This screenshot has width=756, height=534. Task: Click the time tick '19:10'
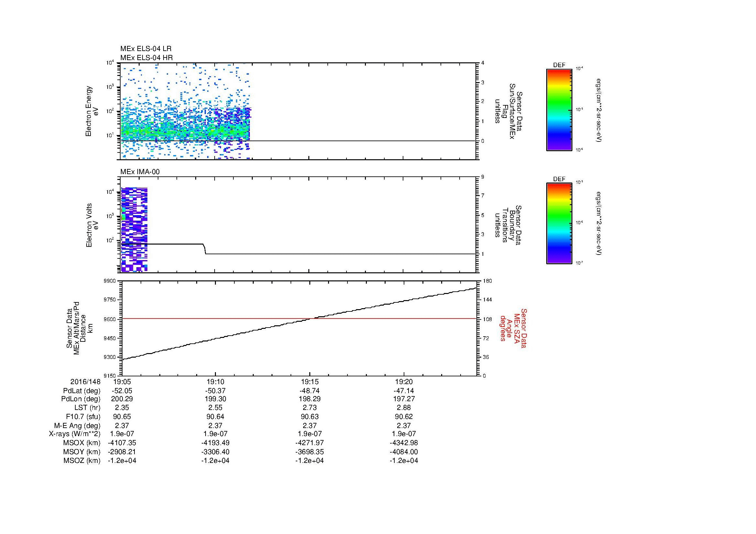coord(215,382)
